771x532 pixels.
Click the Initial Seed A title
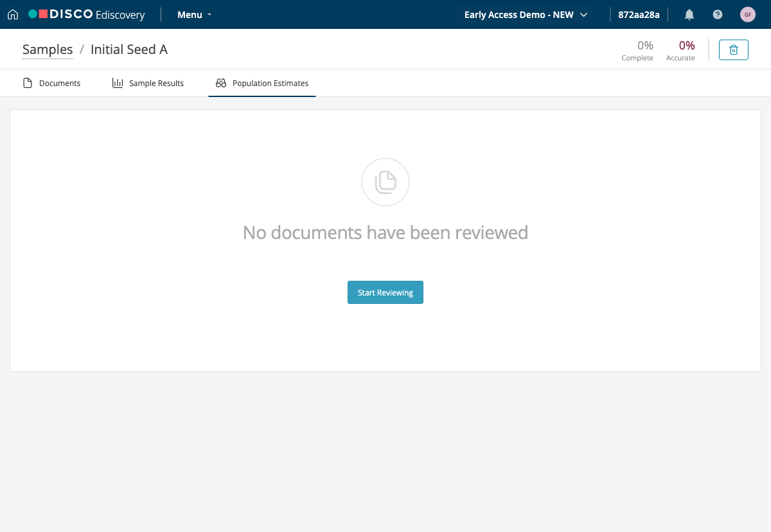(129, 49)
